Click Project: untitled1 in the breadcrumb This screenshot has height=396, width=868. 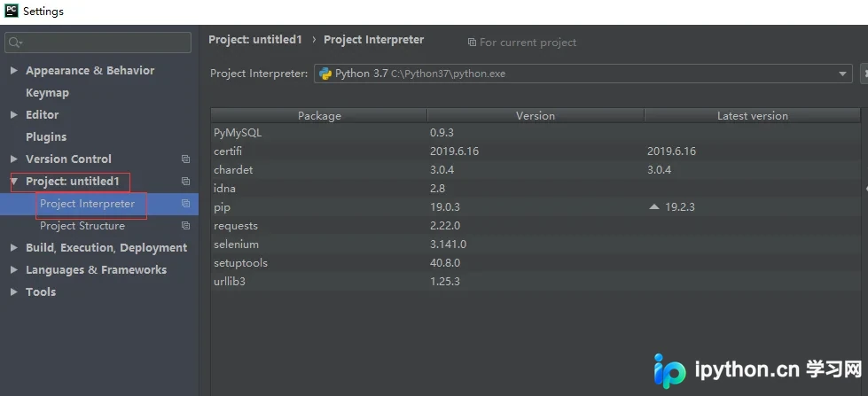(x=255, y=40)
